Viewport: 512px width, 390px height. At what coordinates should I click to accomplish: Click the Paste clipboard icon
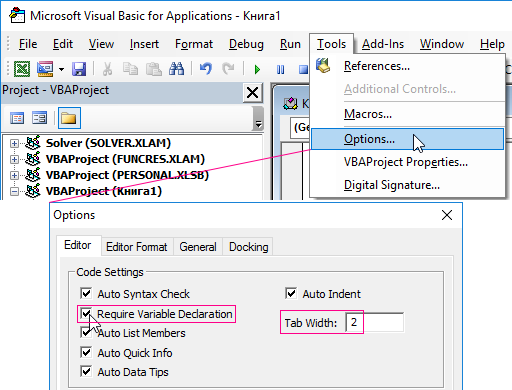pos(154,69)
